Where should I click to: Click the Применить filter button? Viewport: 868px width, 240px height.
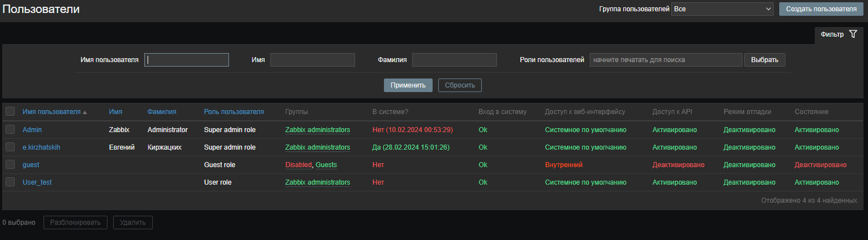point(408,85)
